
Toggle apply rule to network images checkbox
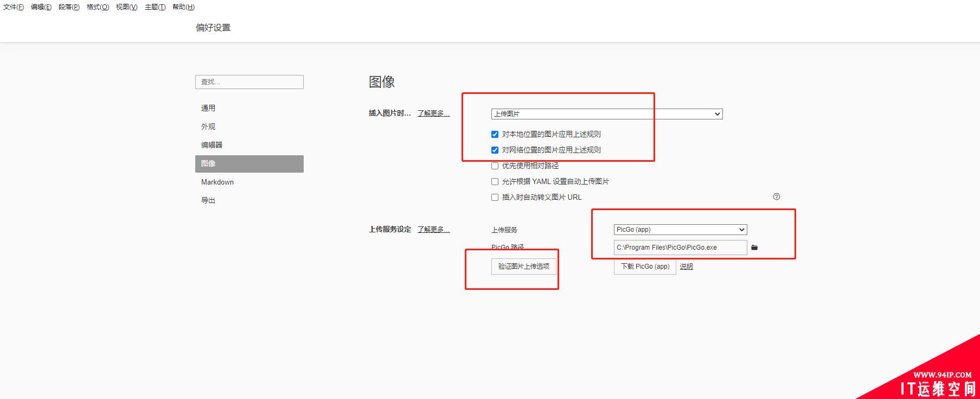click(495, 150)
